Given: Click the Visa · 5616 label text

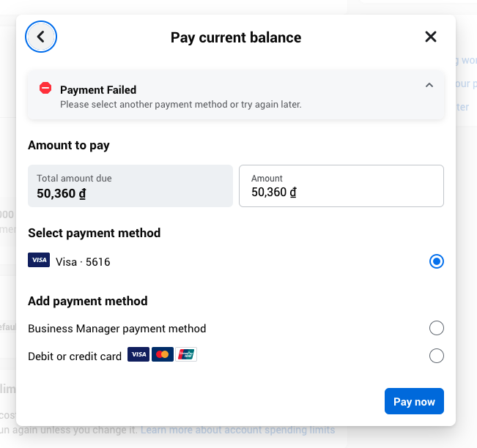Looking at the screenshot, I should click(x=83, y=261).
